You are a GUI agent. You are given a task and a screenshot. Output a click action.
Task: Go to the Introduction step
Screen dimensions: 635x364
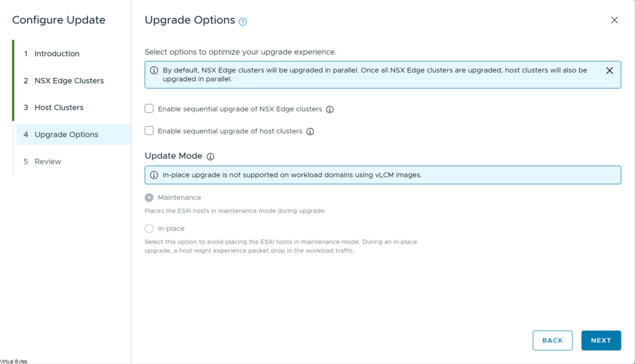coord(56,54)
